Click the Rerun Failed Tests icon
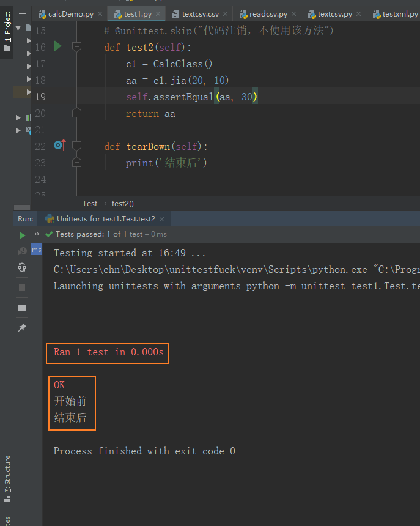 point(22,251)
